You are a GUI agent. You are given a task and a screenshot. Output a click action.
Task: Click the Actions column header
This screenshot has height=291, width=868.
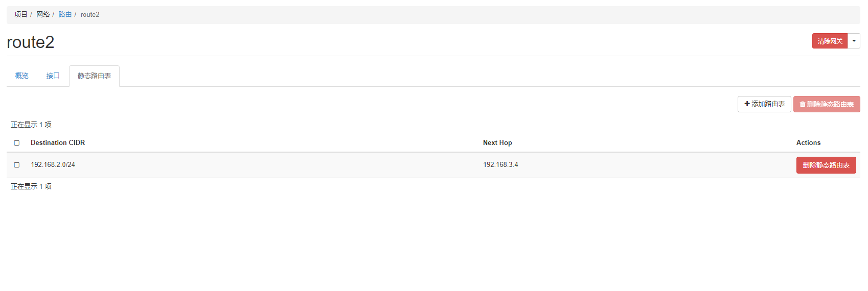point(808,143)
